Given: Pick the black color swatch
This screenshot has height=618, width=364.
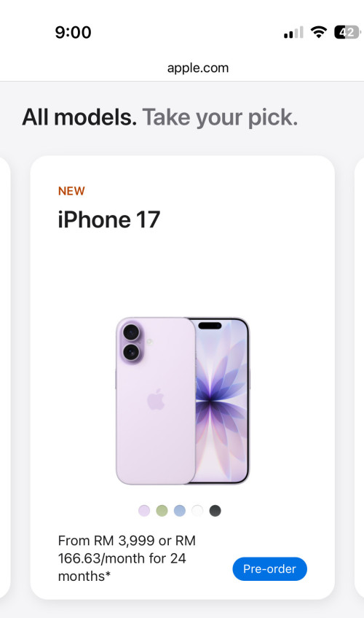Looking at the screenshot, I should 215,510.
